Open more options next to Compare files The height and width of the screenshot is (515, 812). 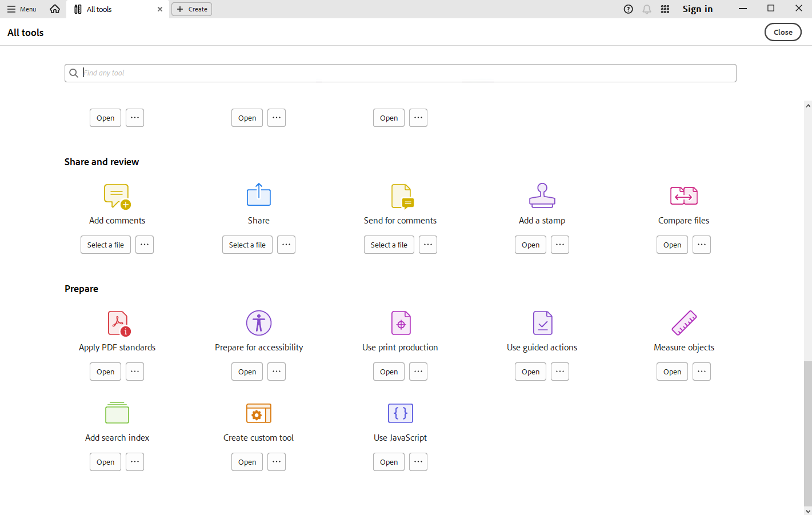click(x=701, y=245)
